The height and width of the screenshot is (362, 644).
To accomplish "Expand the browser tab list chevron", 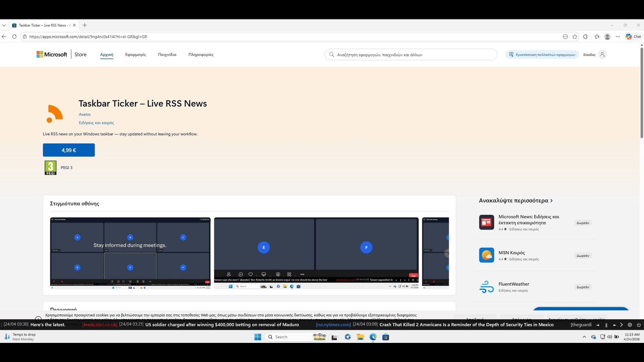I will coord(4,25).
